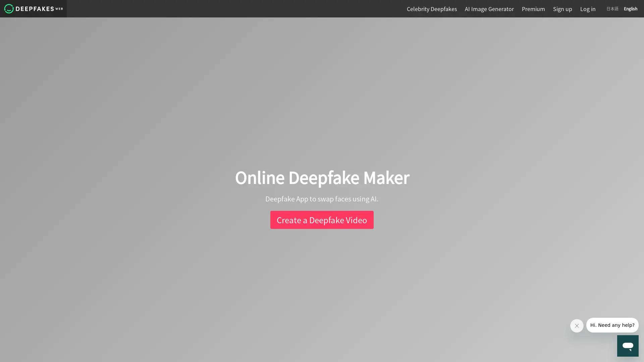Open the Log in page
Image resolution: width=644 pixels, height=362 pixels.
[x=588, y=9]
